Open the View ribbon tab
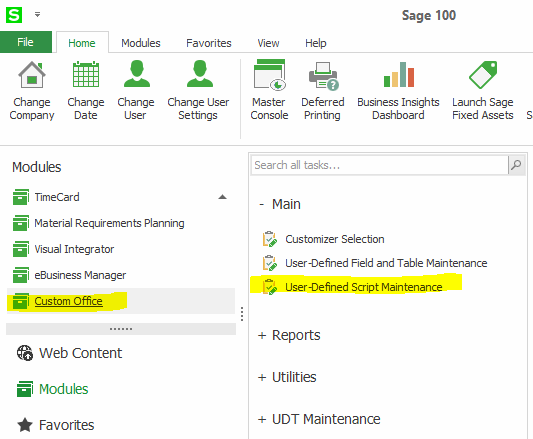The height and width of the screenshot is (439, 533). [x=268, y=43]
